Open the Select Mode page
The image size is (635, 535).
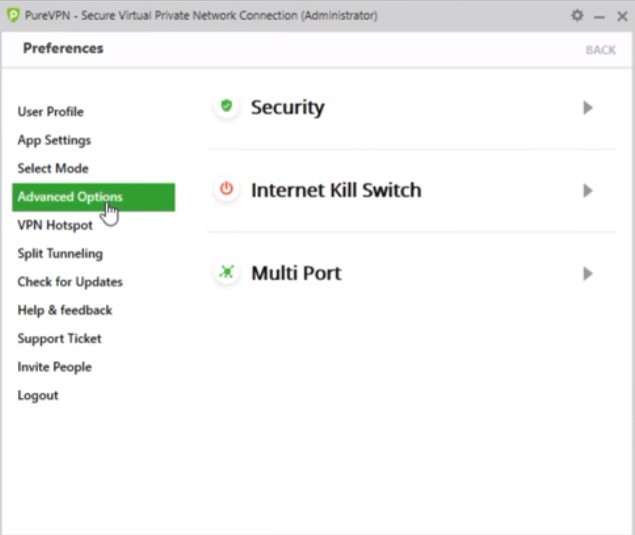[53, 168]
